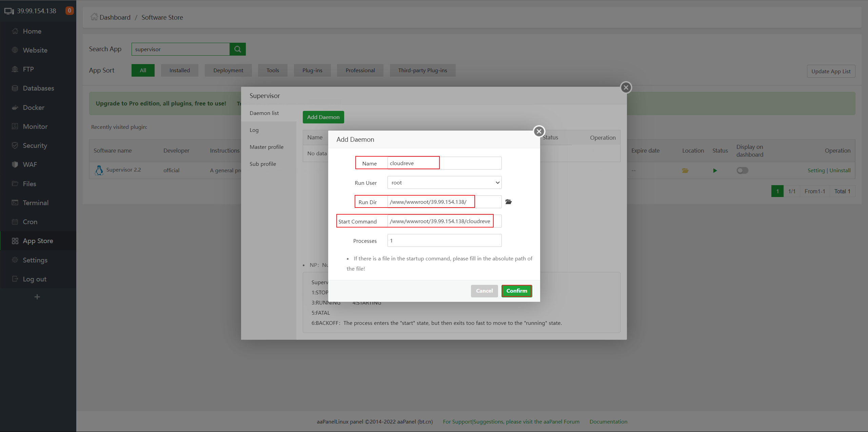Switch to the Log tab
Screen dimensions: 868x432
[x=254, y=130]
